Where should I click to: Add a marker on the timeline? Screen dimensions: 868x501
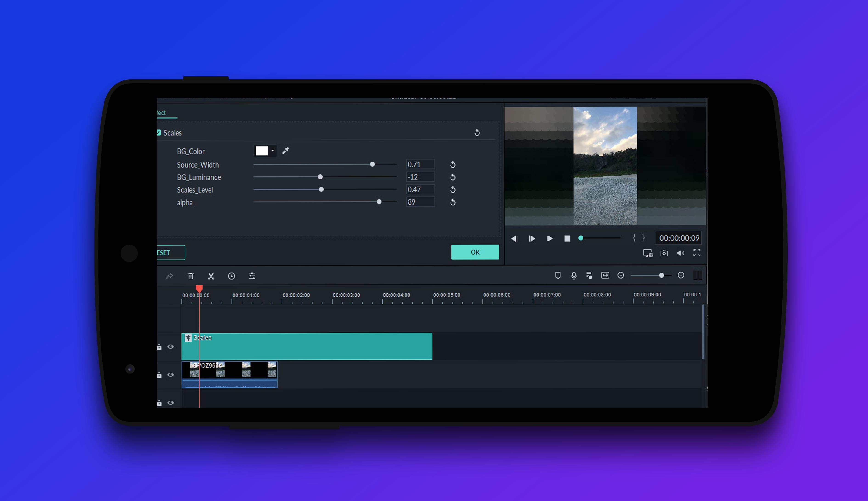click(x=558, y=275)
